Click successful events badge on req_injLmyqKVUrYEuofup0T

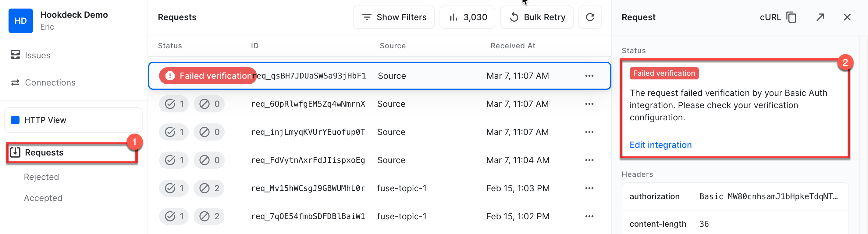pos(174,132)
